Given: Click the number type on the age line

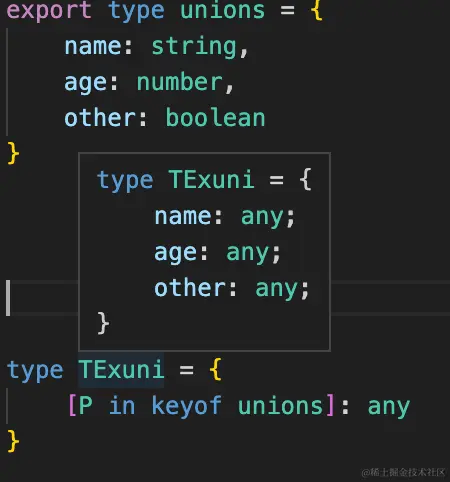Looking at the screenshot, I should [180, 82].
